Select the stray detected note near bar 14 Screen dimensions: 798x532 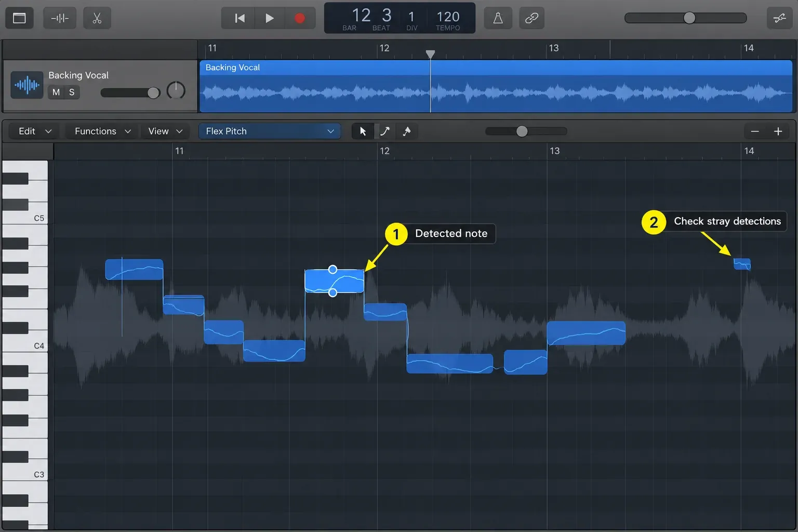742,264
